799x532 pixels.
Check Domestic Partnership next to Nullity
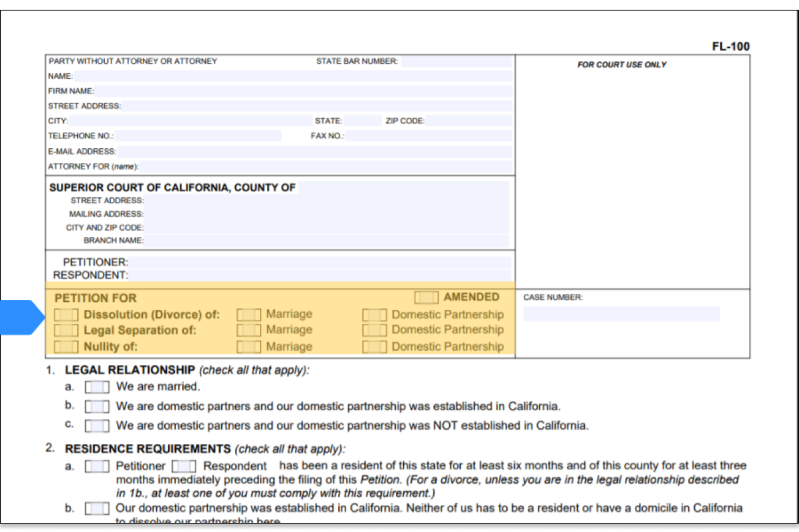[x=373, y=347]
